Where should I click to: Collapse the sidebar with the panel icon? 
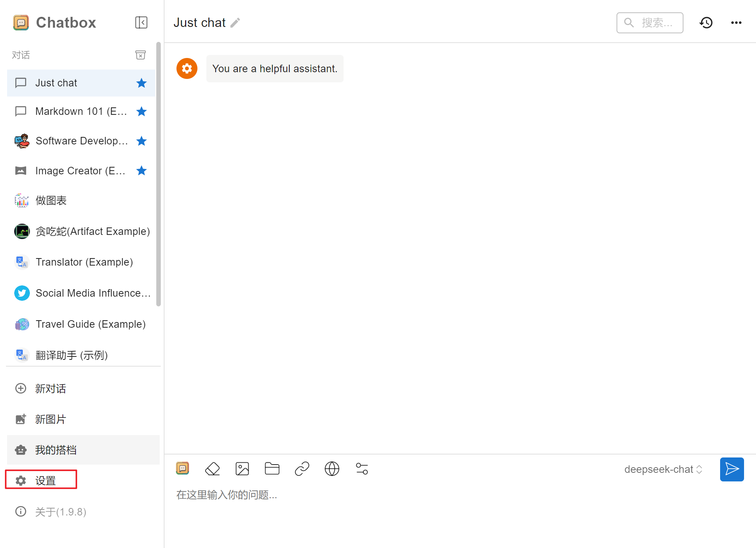click(141, 22)
